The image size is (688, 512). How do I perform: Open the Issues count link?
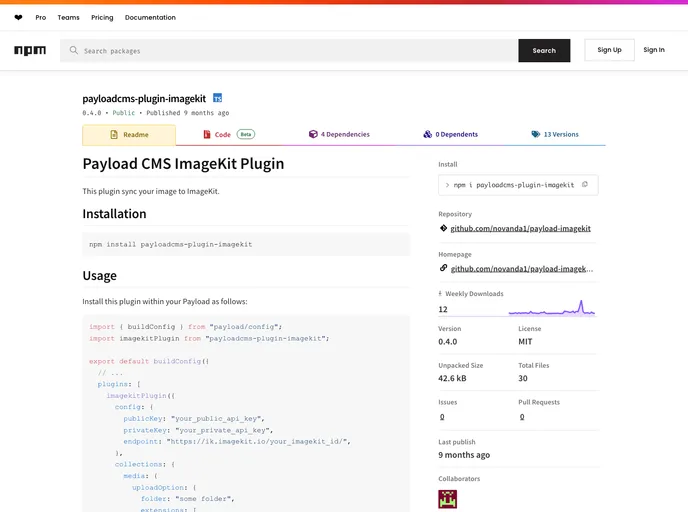pos(442,416)
